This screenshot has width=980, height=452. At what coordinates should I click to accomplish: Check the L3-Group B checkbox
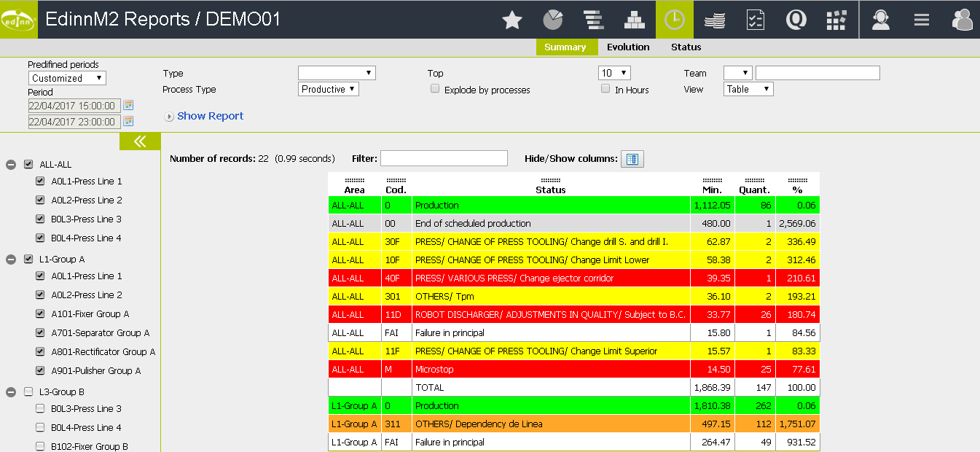28,391
